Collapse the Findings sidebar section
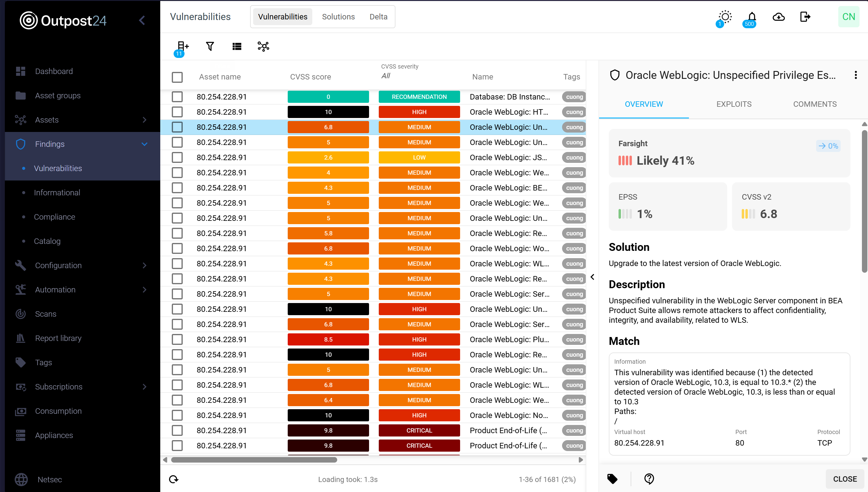Image resolution: width=868 pixels, height=492 pixels. pos(144,144)
